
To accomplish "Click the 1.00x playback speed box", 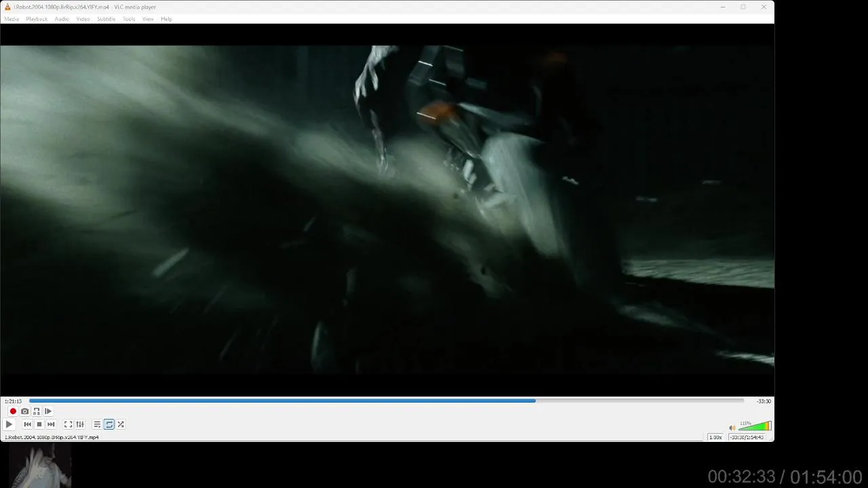I will 715,437.
